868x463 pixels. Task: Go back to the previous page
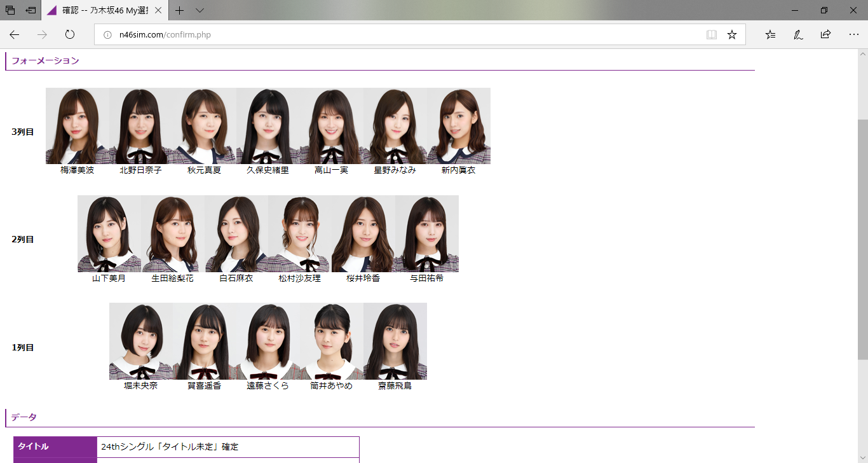coord(14,34)
